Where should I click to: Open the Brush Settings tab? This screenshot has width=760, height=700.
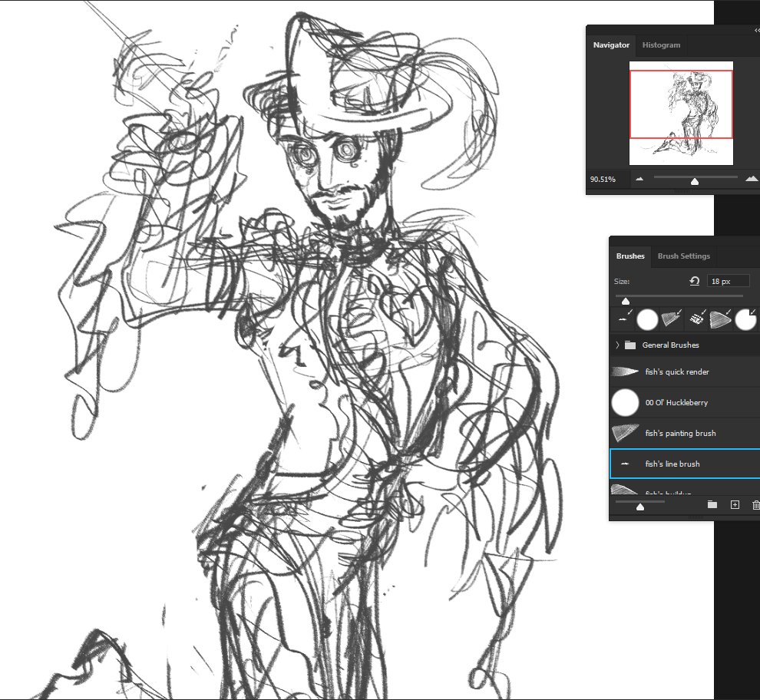(683, 256)
